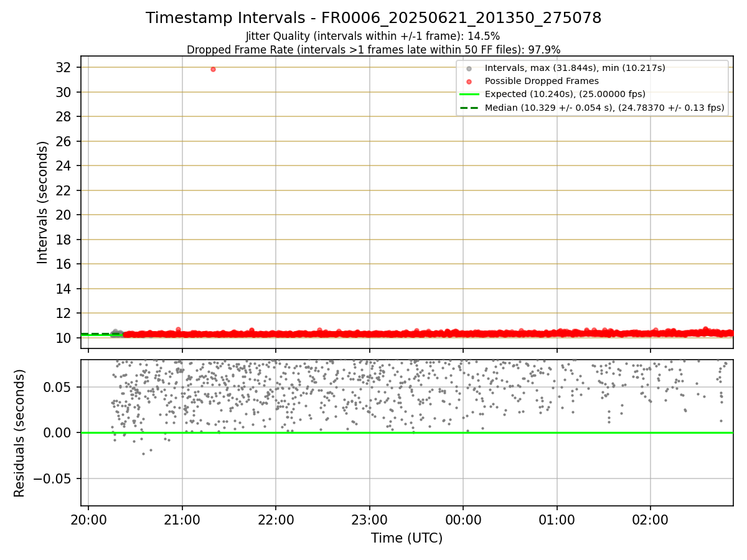
Task: Click y-axis tick label '18'
Action: click(x=64, y=240)
